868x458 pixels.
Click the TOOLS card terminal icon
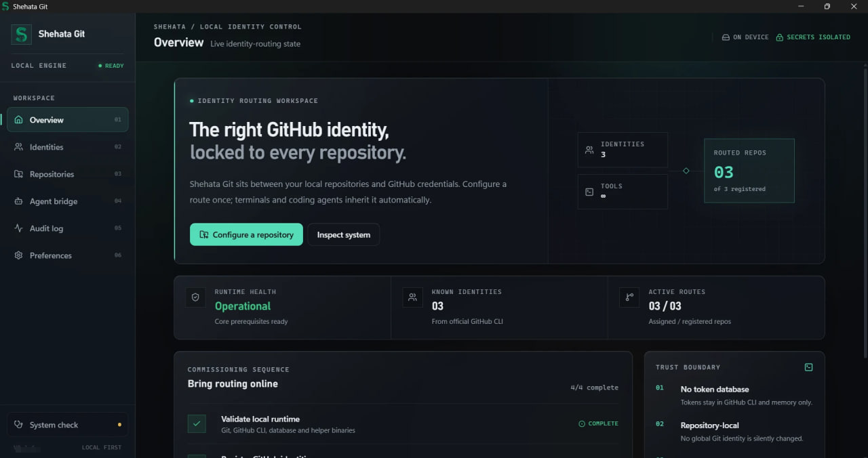click(x=589, y=192)
